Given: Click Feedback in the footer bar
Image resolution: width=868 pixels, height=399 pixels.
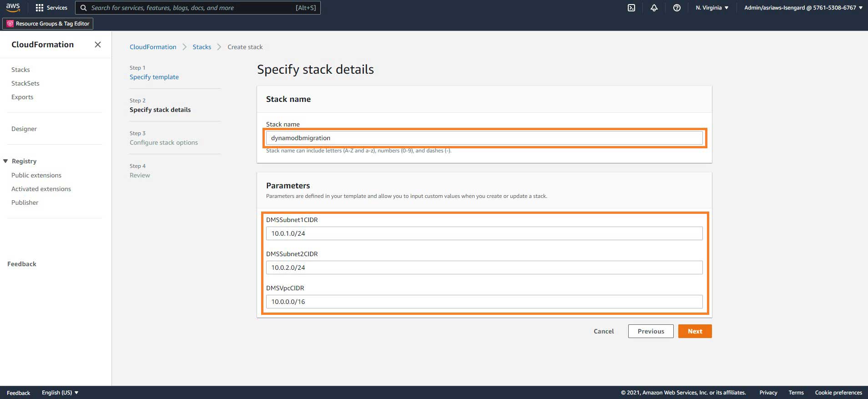Looking at the screenshot, I should 18,393.
